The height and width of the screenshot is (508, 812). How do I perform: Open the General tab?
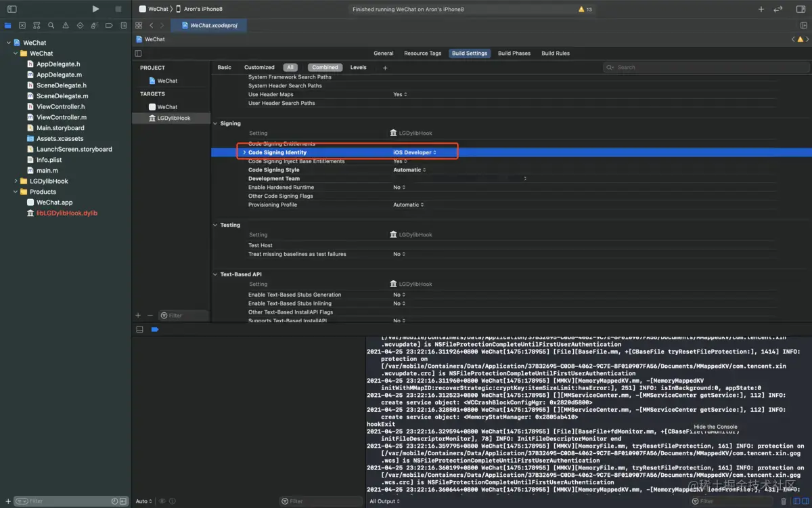[383, 53]
